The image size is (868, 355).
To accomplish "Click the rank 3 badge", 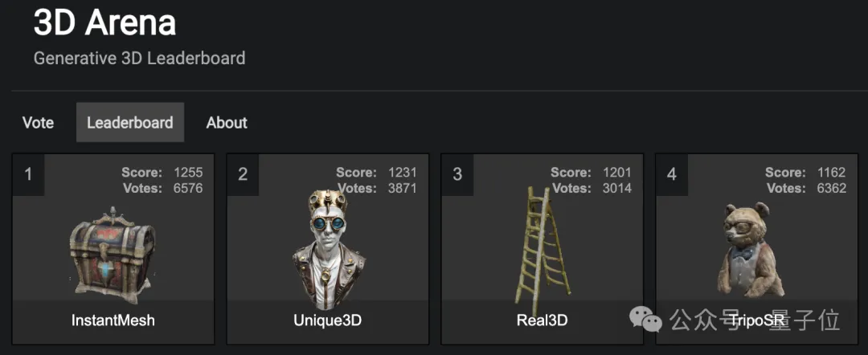I will coord(457,175).
